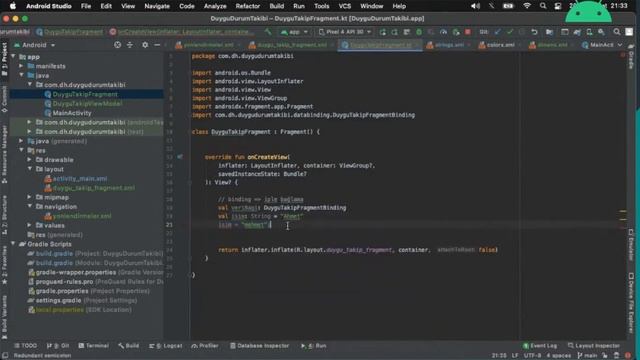Toggle the Structure side tool window tab

pos(4,216)
